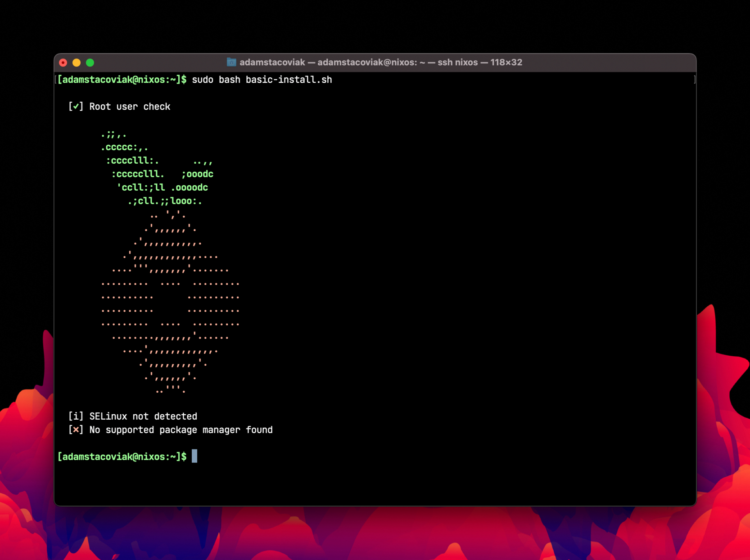Click the bottom '[adamstacoviak@nixos:~]$' prompt
The image size is (750, 560).
pyautogui.click(x=122, y=457)
